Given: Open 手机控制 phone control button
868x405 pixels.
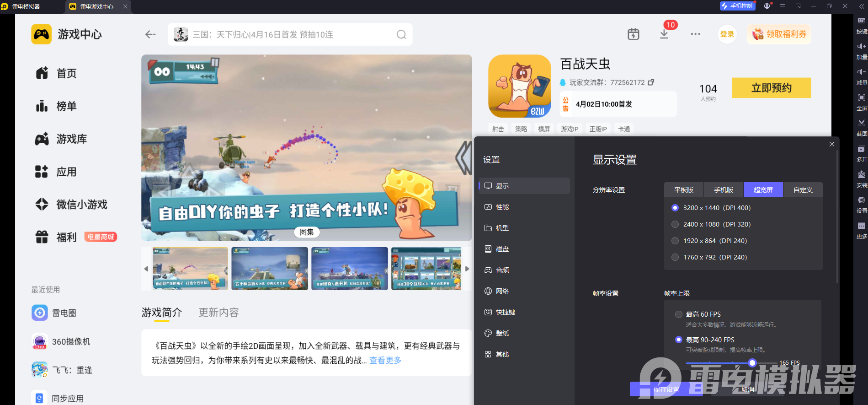Looking at the screenshot, I should tap(737, 6).
